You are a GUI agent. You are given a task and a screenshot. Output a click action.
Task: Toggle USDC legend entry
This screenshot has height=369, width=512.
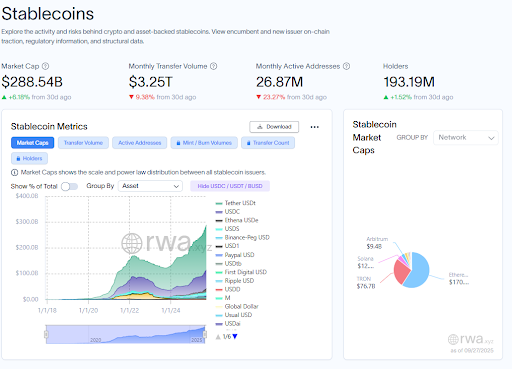(228, 212)
